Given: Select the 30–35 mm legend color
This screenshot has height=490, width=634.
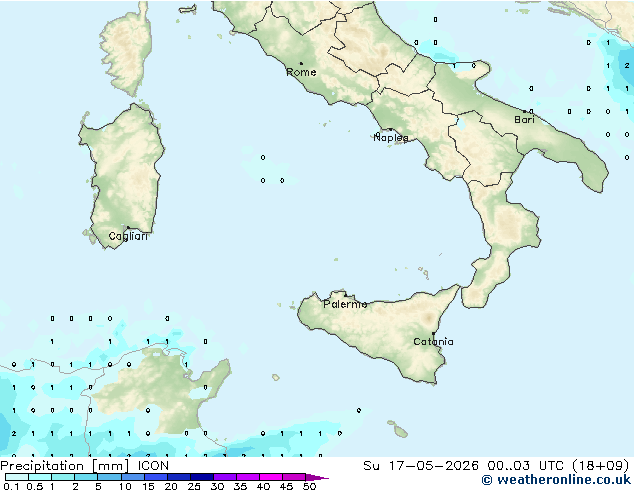Looking at the screenshot, I should [x=224, y=477].
